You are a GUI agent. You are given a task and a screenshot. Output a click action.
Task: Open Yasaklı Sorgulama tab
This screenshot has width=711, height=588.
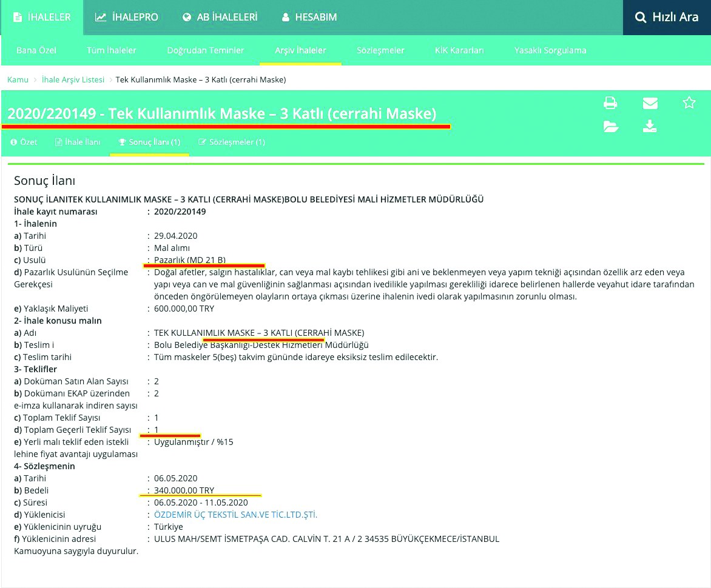(550, 50)
